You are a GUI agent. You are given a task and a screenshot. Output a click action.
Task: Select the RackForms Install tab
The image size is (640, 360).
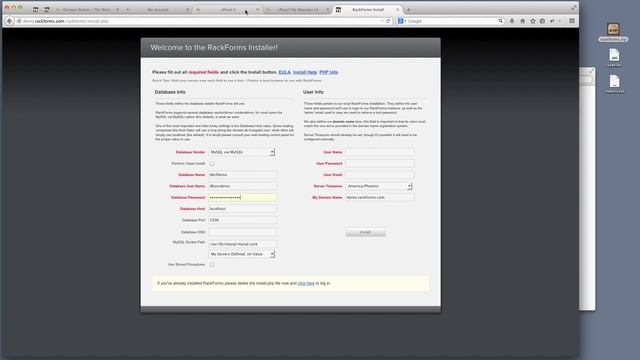[367, 9]
